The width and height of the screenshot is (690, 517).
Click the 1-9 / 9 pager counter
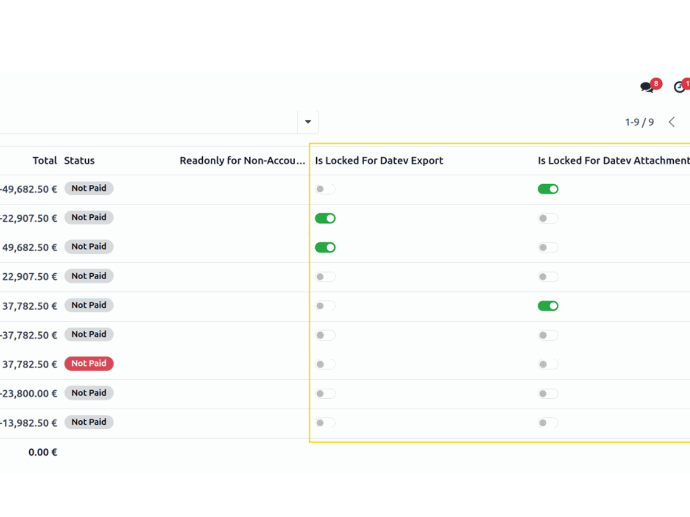[639, 122]
